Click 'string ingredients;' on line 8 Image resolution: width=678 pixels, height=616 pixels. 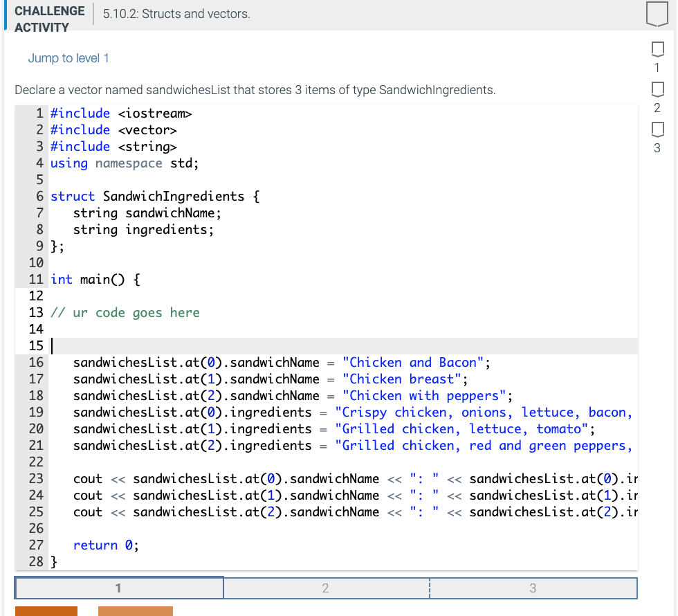tap(144, 230)
